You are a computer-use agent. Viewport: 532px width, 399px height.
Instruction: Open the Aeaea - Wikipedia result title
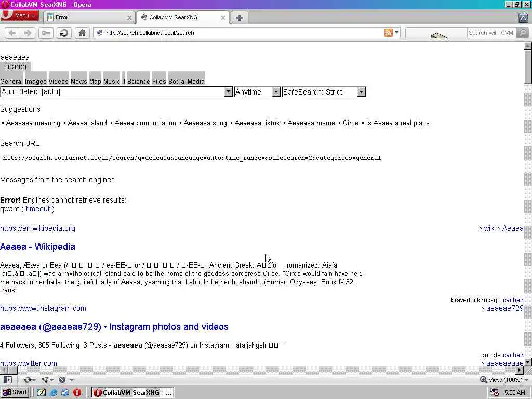pos(37,247)
